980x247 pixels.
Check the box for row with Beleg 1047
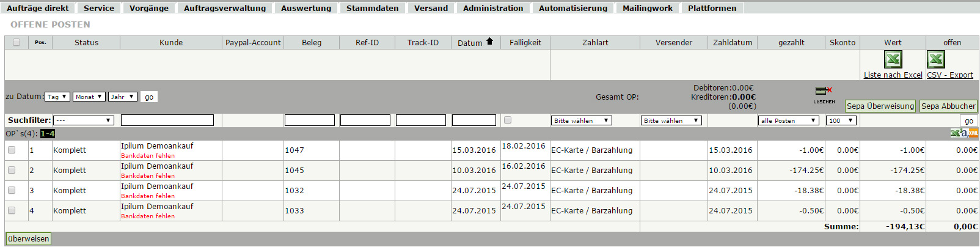click(x=12, y=150)
